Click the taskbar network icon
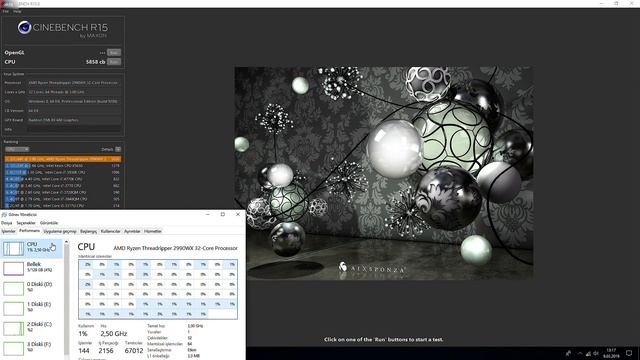640x360 pixels. 588,353
